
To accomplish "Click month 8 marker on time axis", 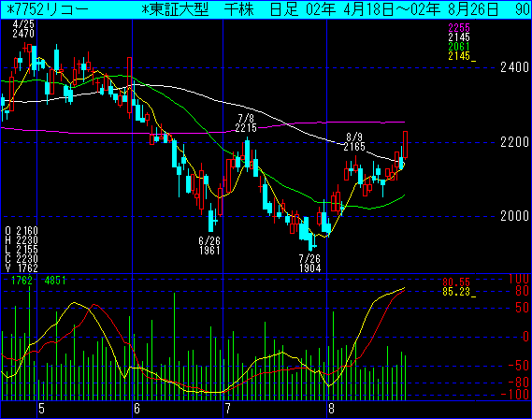I will (x=331, y=409).
